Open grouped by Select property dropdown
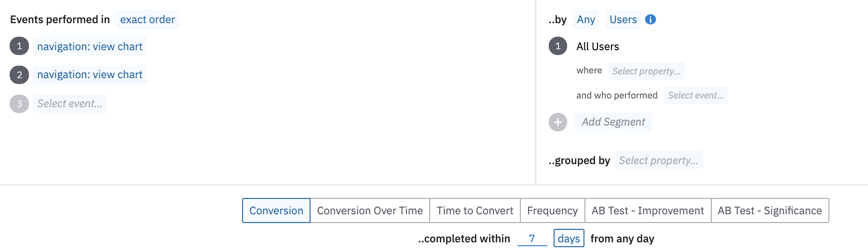The image size is (868, 252). point(658,160)
